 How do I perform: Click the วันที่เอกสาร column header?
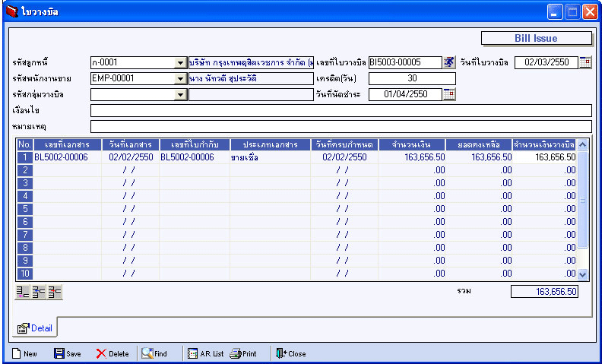coord(131,144)
